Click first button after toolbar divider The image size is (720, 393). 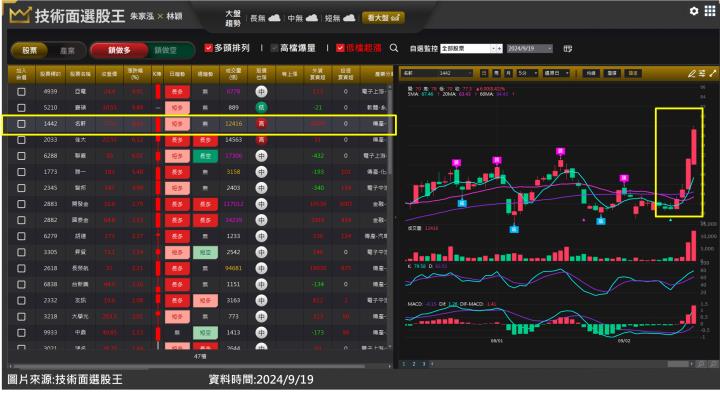591,73
